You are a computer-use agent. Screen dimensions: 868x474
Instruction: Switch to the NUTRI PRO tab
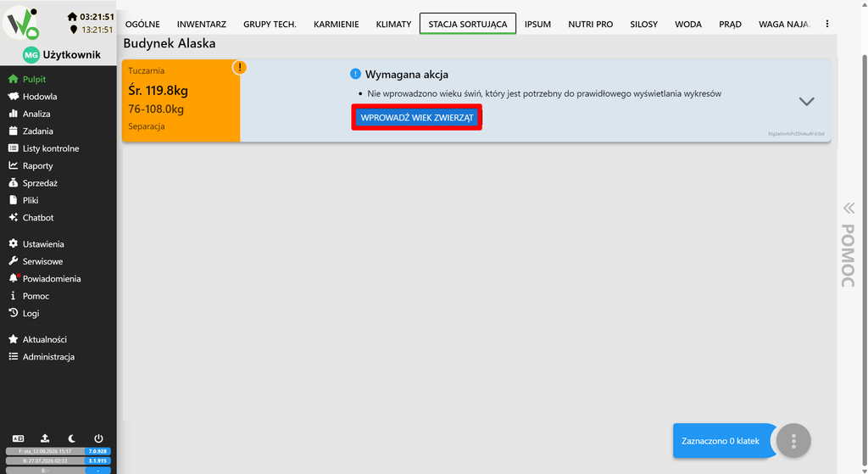(590, 24)
